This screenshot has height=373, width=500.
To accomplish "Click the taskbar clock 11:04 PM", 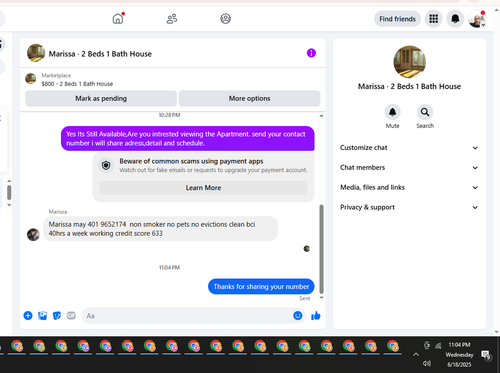I will pyautogui.click(x=459, y=345).
